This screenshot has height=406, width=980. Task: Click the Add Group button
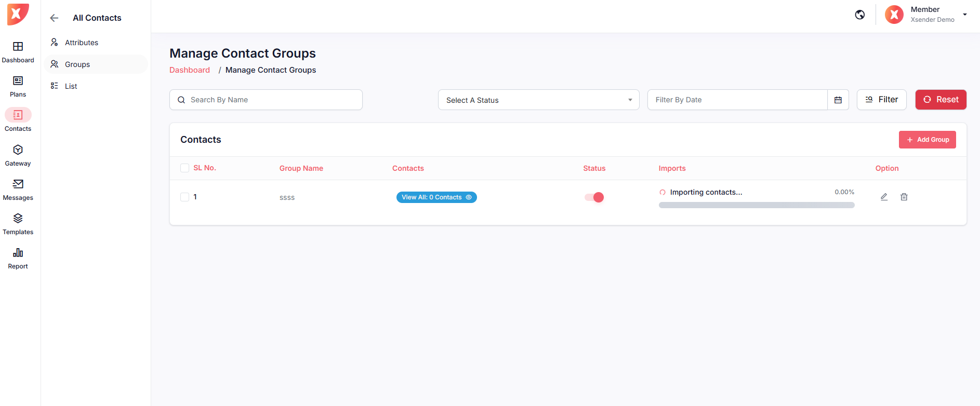(x=927, y=140)
